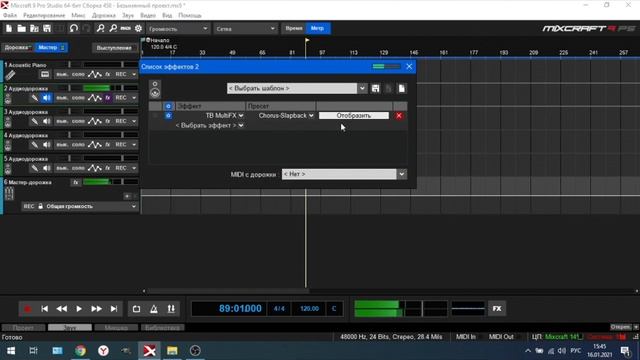Open the Помощь menu
Image resolution: width=640 pixels, height=360 pixels.
[x=189, y=16]
